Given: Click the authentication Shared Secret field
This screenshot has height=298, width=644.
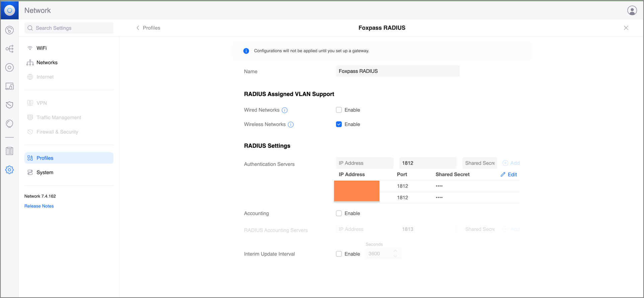Looking at the screenshot, I should pyautogui.click(x=480, y=163).
